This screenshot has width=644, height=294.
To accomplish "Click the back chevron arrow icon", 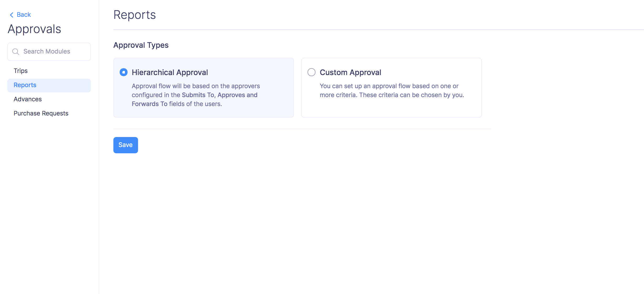I will 11,15.
